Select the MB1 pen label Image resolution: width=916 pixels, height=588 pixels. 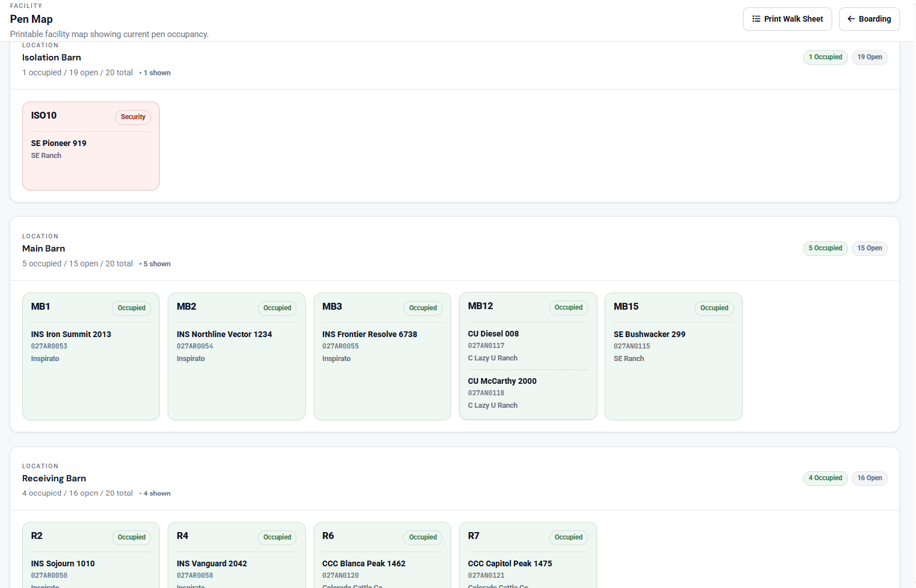tap(40, 307)
